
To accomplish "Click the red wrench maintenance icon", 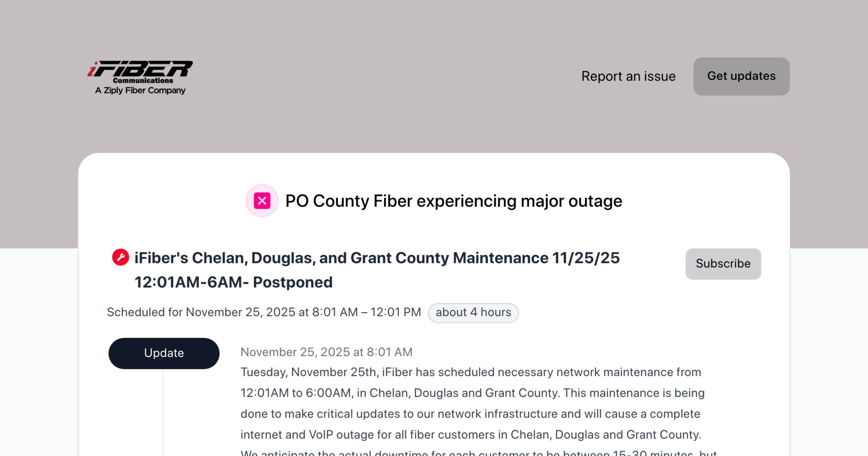I will (120, 257).
